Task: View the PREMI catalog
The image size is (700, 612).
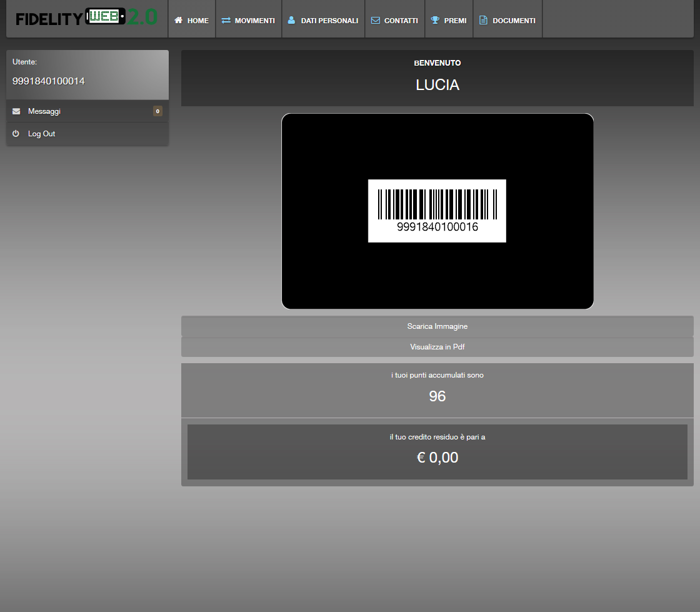Action: 449,19
